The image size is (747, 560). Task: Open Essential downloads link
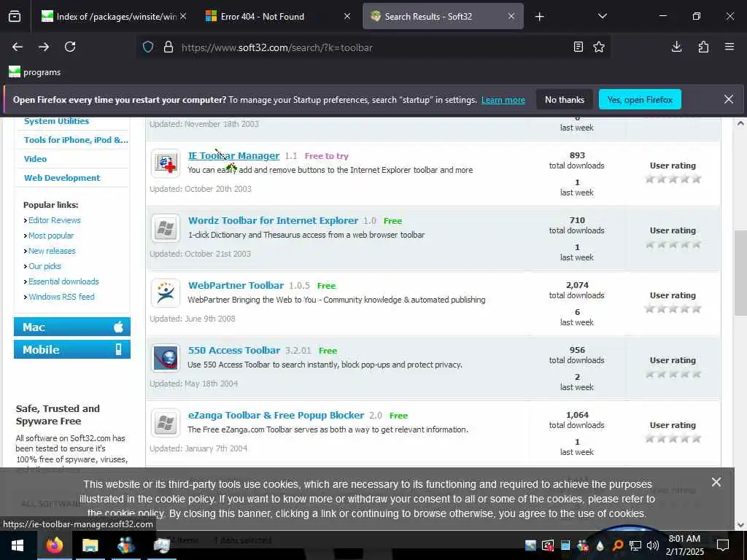(x=63, y=281)
